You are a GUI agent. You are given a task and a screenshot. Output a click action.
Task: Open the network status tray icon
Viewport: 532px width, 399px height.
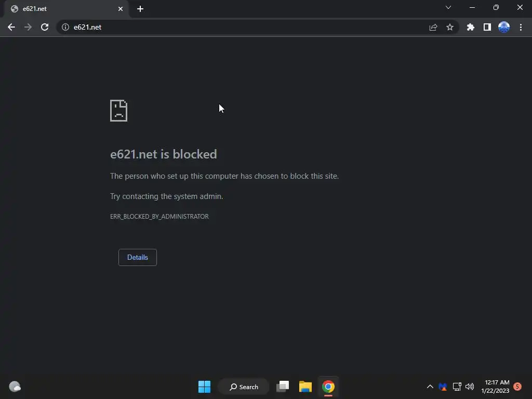click(x=457, y=387)
